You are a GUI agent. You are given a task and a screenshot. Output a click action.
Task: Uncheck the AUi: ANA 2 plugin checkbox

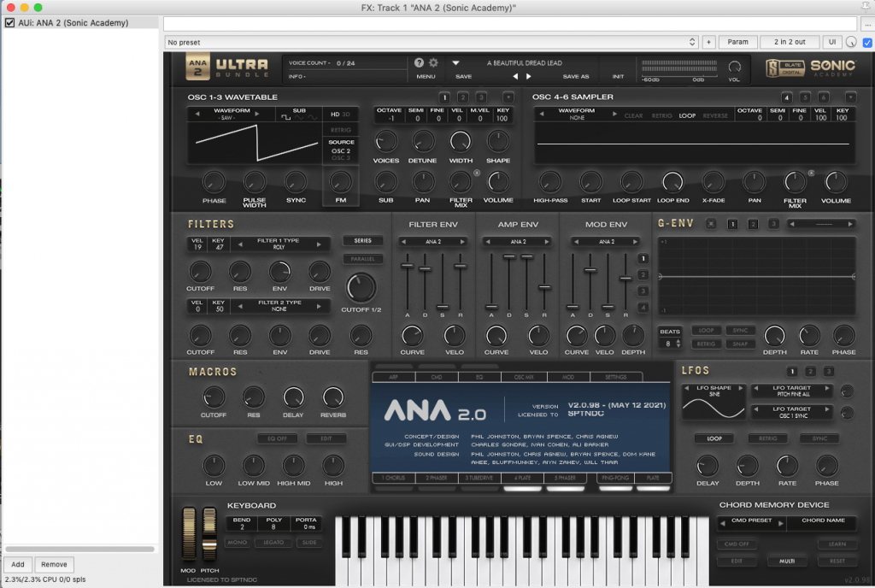pyautogui.click(x=9, y=23)
